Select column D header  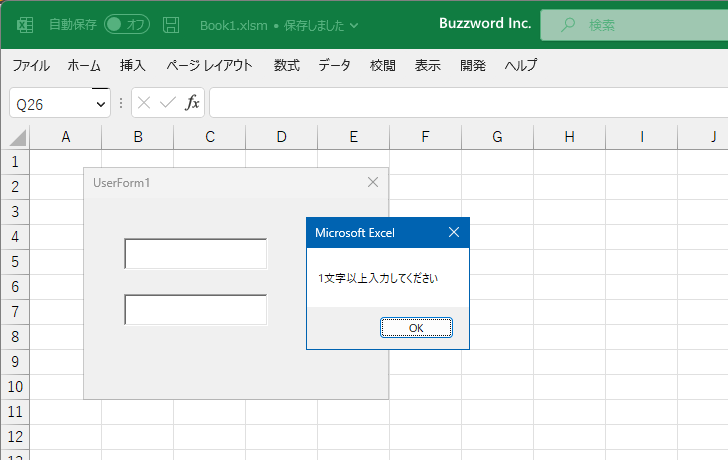coord(282,137)
